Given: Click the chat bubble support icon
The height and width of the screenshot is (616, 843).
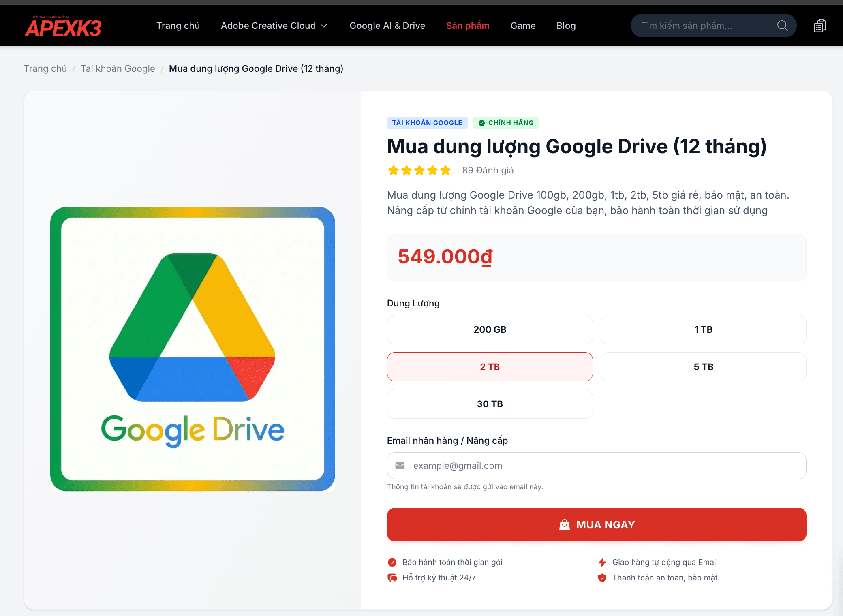Looking at the screenshot, I should [x=392, y=577].
